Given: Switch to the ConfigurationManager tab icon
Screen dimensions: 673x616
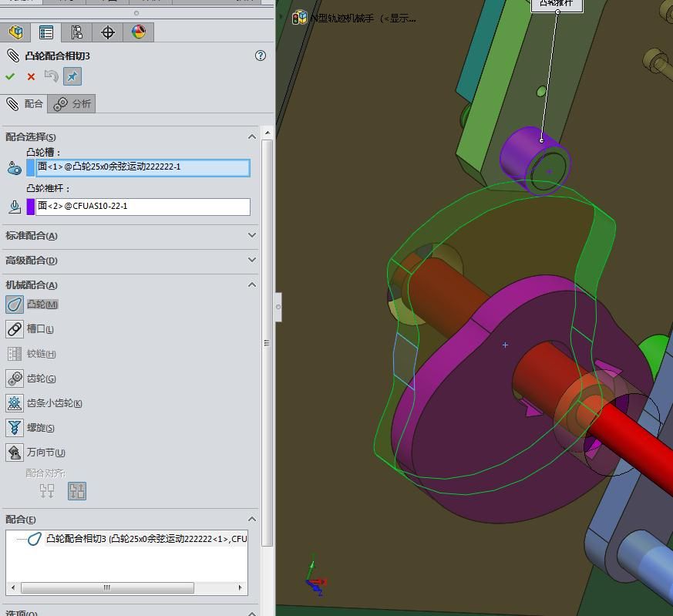Looking at the screenshot, I should pyautogui.click(x=76, y=32).
